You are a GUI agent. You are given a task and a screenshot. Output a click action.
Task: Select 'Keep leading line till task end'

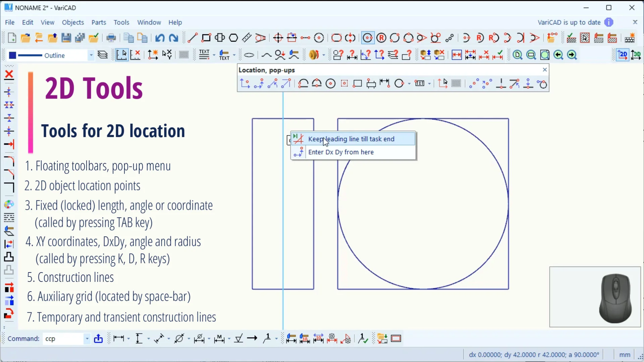coord(351,139)
